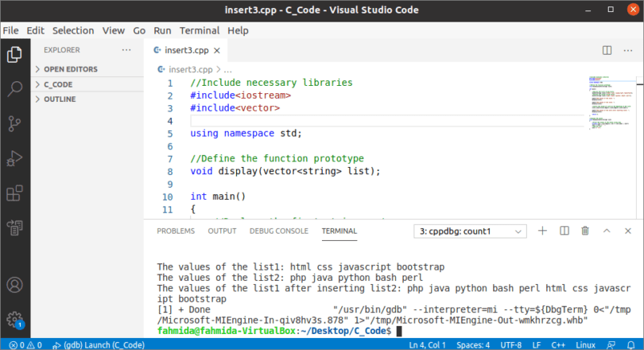This screenshot has width=644, height=350.
Task: Split the editor to the right
Action: click(x=607, y=50)
